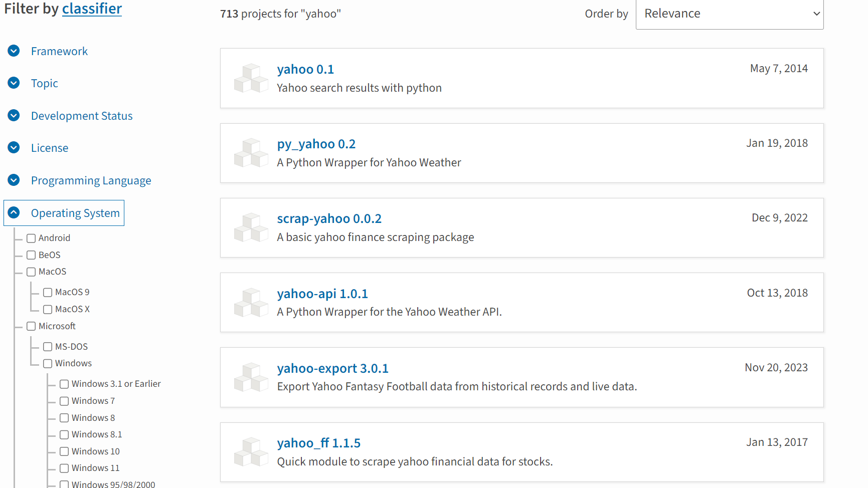Tick the MacOS 9 checkbox

48,293
